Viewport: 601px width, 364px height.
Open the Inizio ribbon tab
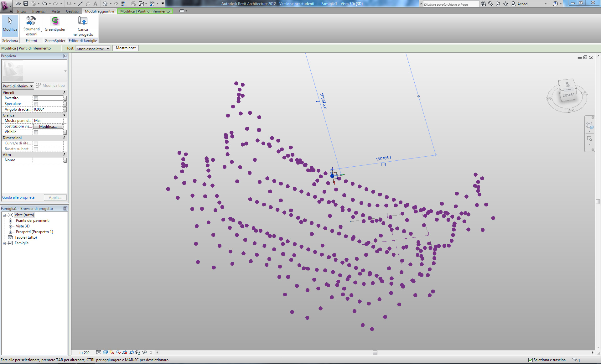click(x=22, y=11)
